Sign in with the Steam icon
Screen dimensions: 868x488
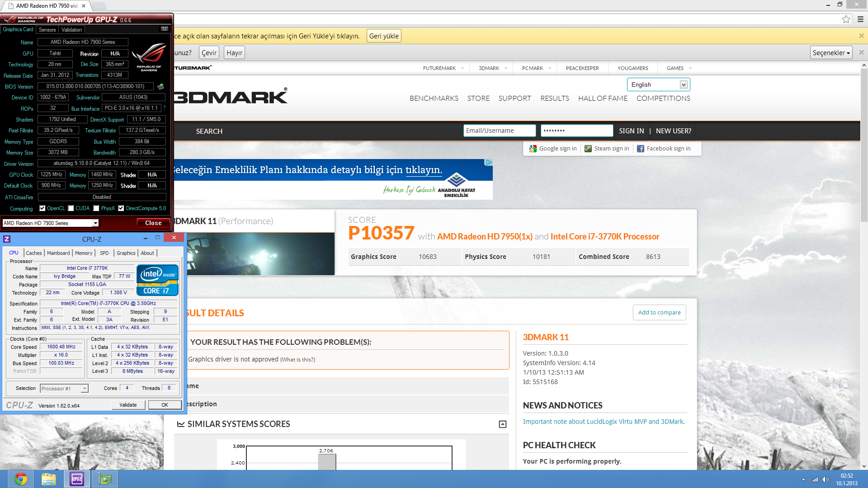pyautogui.click(x=588, y=148)
